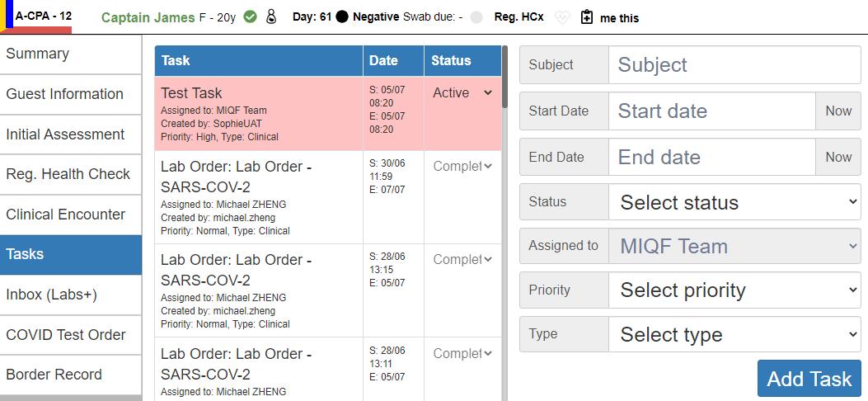Open the Select priority dropdown
The width and height of the screenshot is (868, 401).
click(734, 290)
